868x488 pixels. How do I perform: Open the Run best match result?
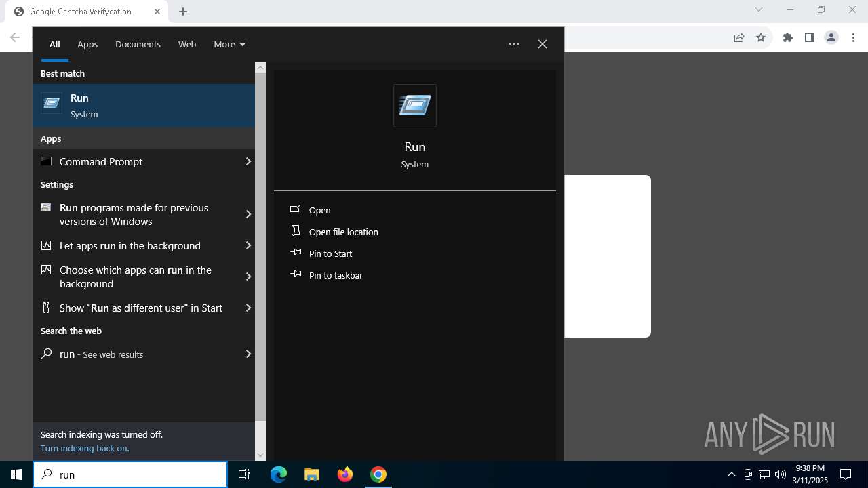[x=144, y=106]
